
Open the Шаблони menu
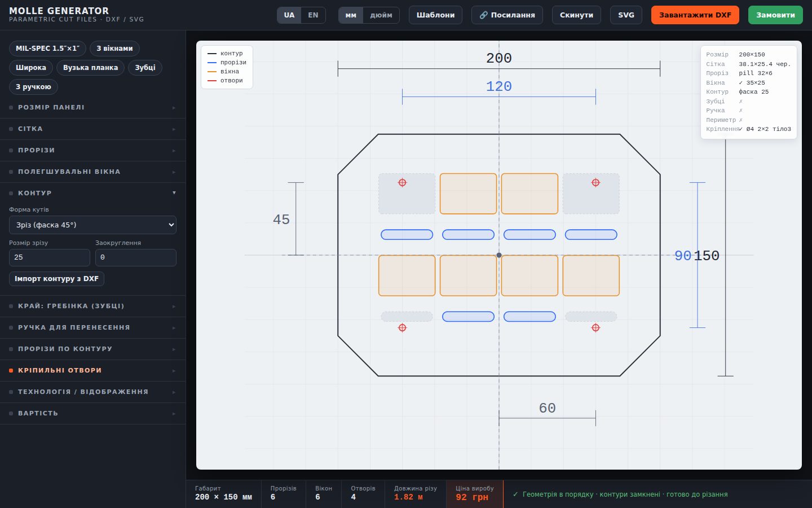(x=435, y=15)
